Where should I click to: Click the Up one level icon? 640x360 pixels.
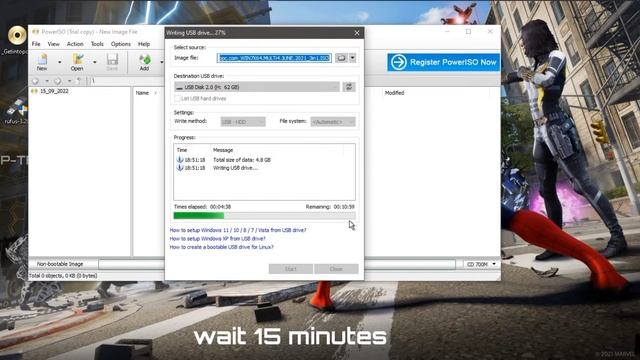point(79,81)
